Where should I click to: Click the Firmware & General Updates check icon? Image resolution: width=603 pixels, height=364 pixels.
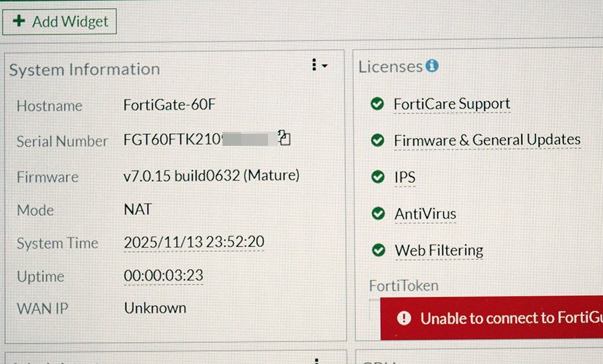coord(377,141)
